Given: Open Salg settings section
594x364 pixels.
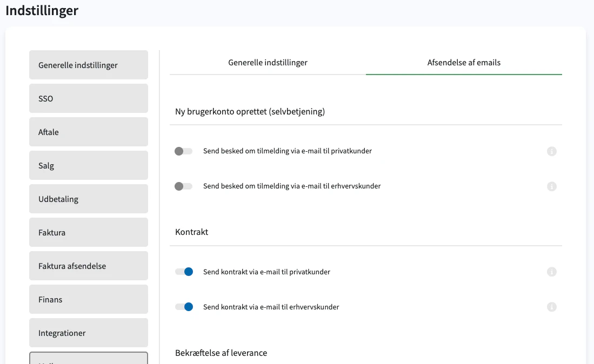Looking at the screenshot, I should click(89, 165).
